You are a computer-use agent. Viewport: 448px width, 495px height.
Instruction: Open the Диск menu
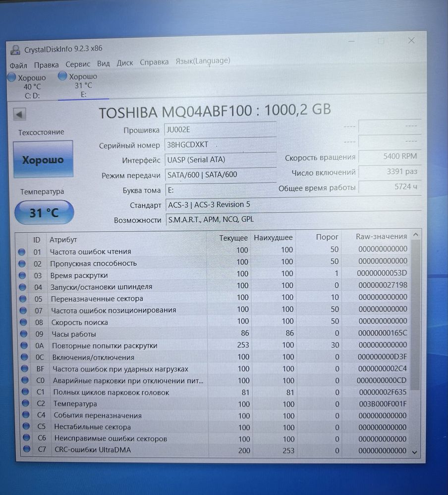click(x=125, y=63)
